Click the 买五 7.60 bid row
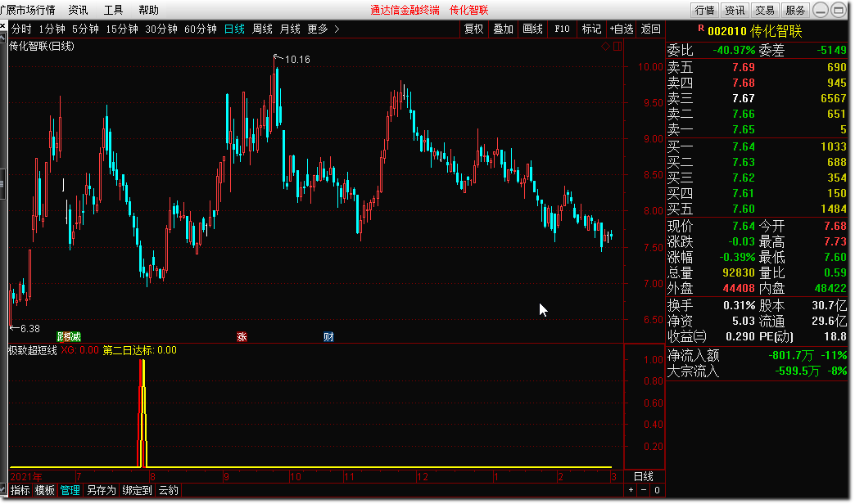 pos(757,209)
